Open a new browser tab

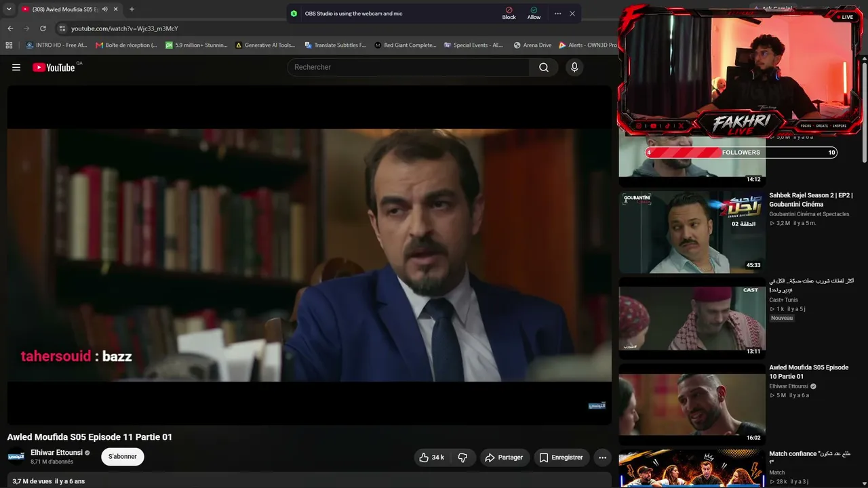132,9
